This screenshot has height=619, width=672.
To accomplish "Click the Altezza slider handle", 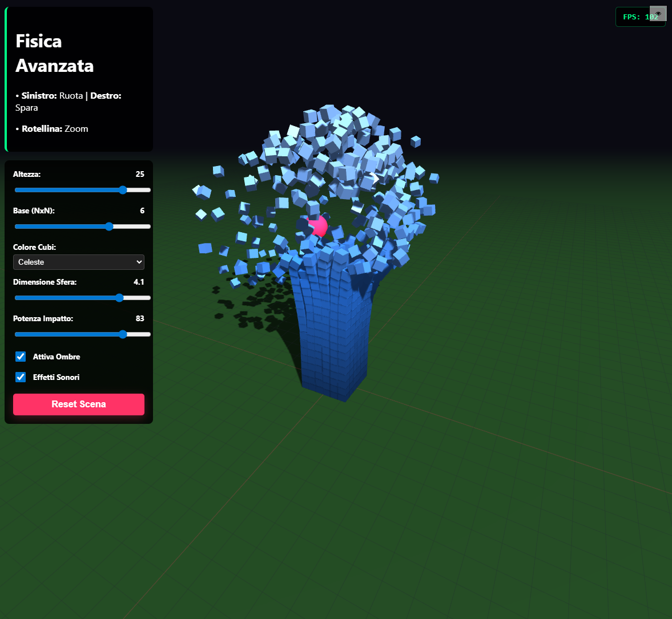I will coord(123,190).
